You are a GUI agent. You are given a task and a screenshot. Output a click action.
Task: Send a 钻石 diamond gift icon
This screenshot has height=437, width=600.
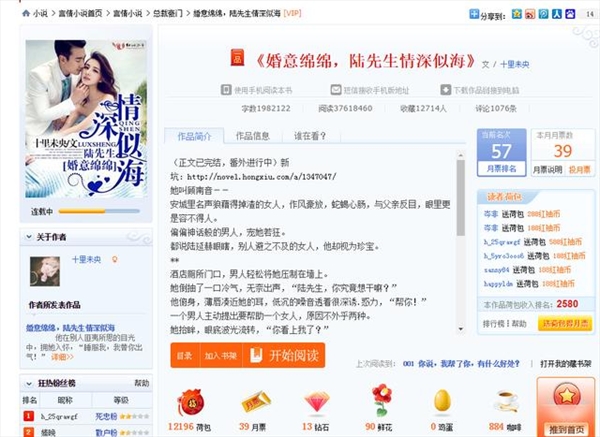(x=316, y=403)
